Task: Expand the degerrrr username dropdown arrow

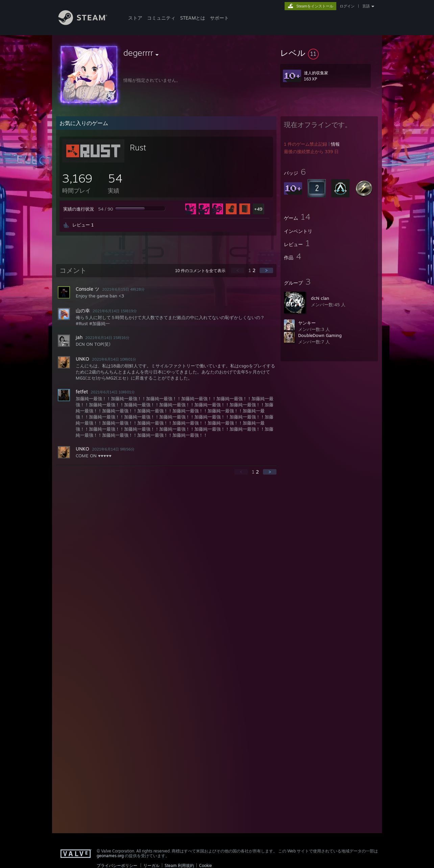Action: [157, 55]
